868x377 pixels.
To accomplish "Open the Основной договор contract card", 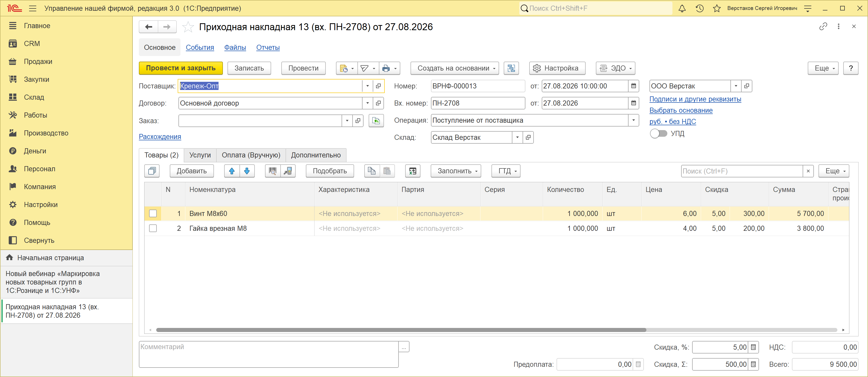I will pos(378,103).
